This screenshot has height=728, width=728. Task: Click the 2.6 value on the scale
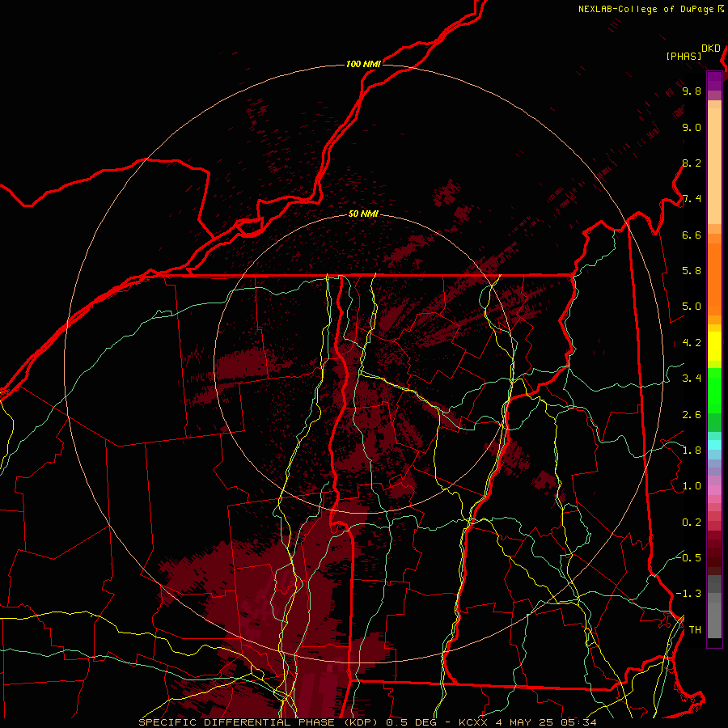click(692, 415)
